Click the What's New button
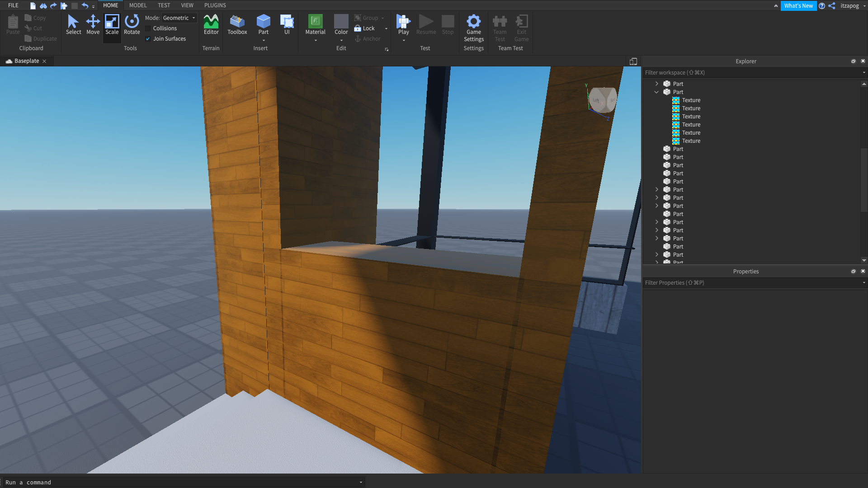The height and width of the screenshot is (488, 868). 798,6
